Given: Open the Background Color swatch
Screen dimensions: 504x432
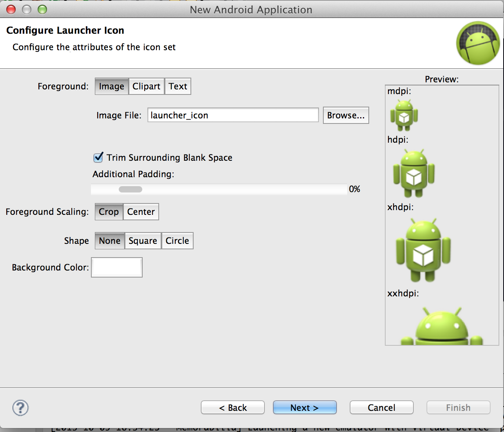Looking at the screenshot, I should coord(117,267).
